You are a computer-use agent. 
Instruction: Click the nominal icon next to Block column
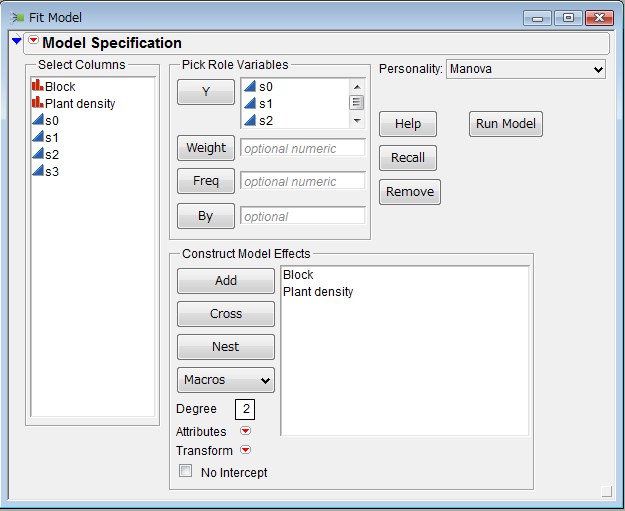(37, 86)
